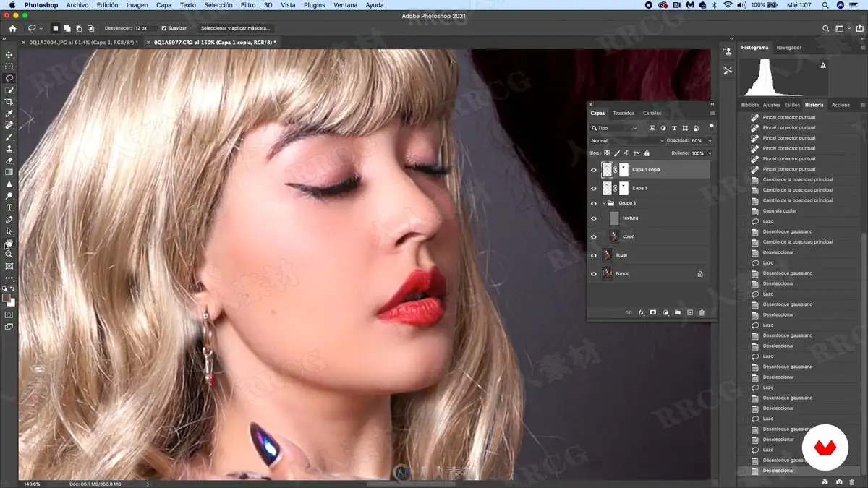Screen dimensions: 868x488
Task: Toggle the Suavizar checkbox
Action: tap(164, 28)
